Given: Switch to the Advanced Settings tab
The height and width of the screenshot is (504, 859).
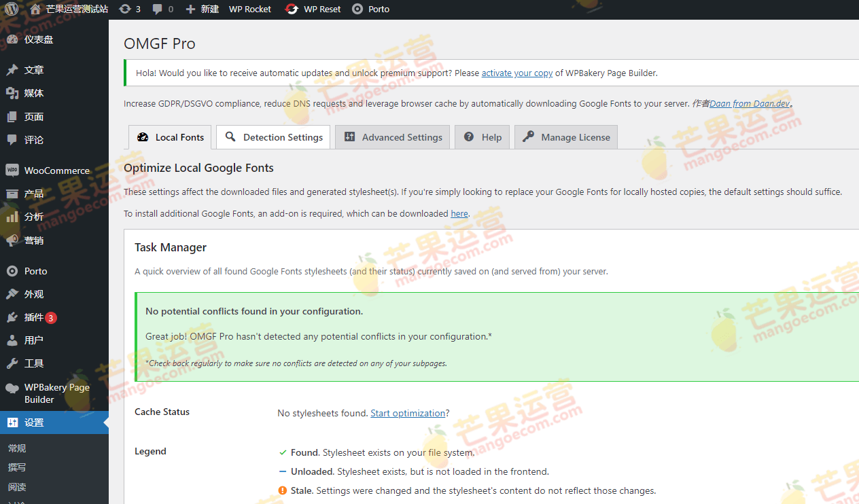Looking at the screenshot, I should 393,137.
